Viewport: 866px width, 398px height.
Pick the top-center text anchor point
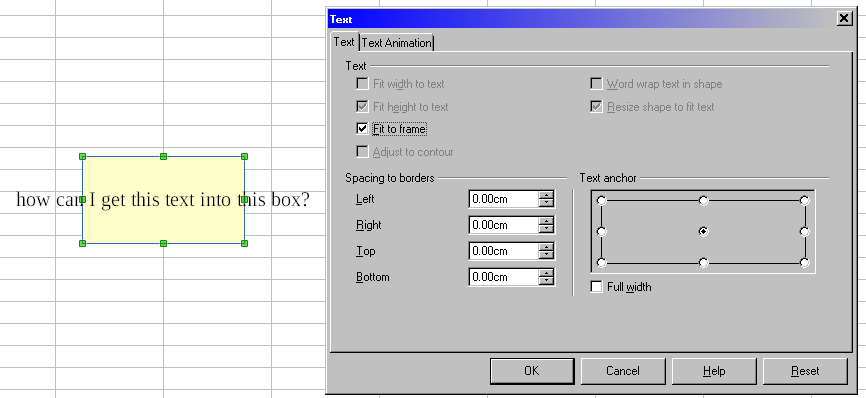click(x=703, y=200)
